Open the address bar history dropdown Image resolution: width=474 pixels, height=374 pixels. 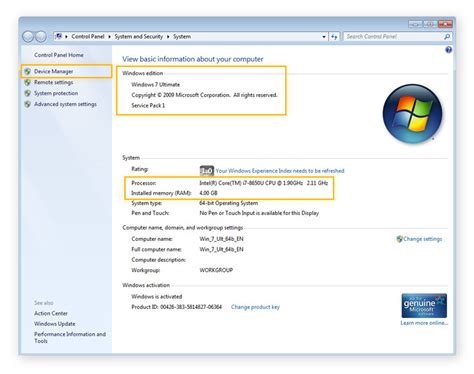click(324, 37)
